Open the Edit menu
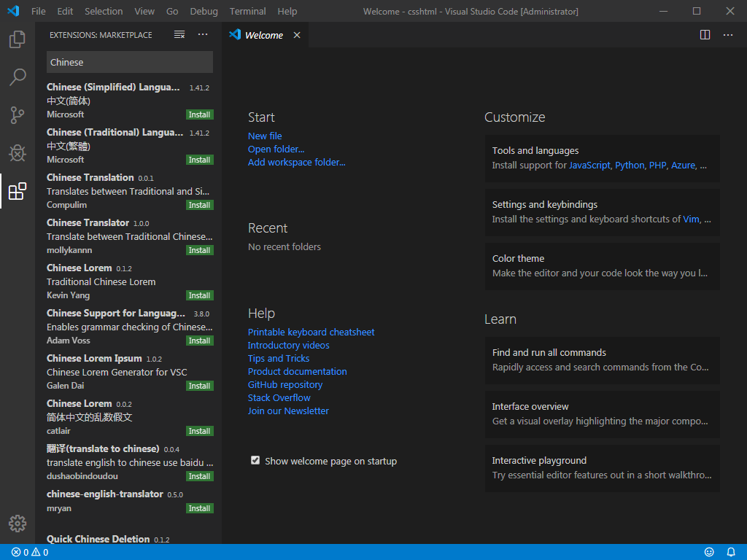The height and width of the screenshot is (560, 747). [x=65, y=11]
